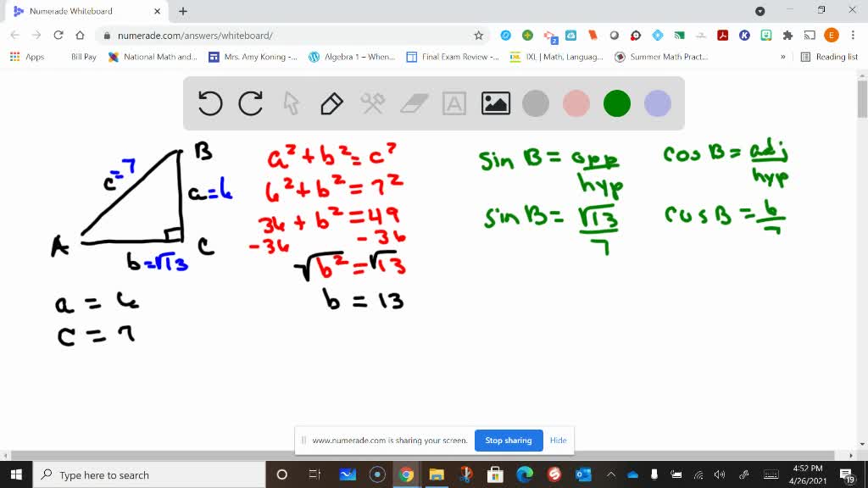Click the Undo icon on the whiteboard toolbar

point(210,103)
